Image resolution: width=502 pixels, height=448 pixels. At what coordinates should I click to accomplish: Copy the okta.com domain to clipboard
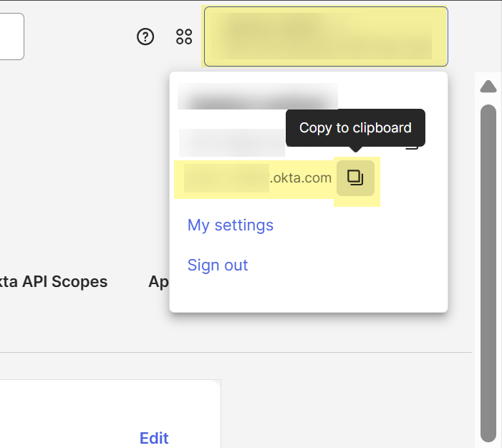pos(355,177)
